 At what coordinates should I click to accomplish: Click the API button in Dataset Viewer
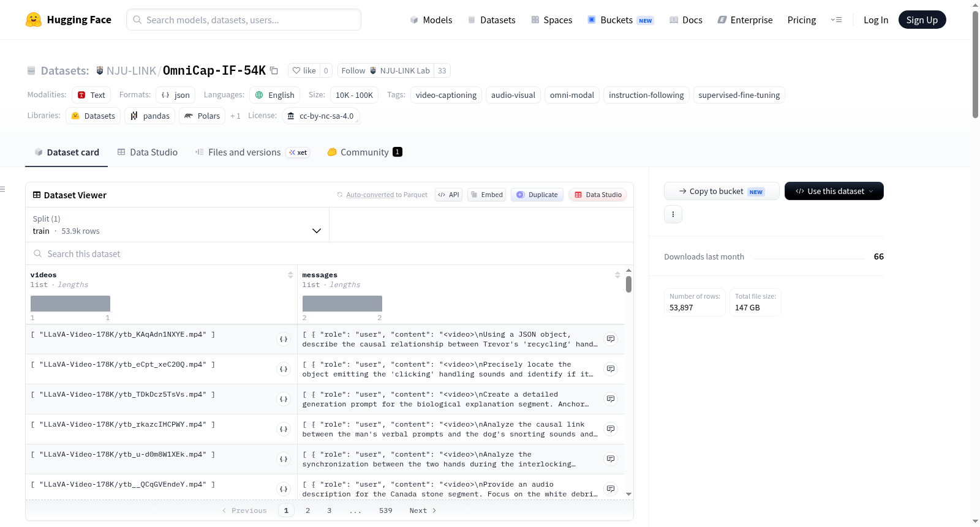pyautogui.click(x=448, y=195)
